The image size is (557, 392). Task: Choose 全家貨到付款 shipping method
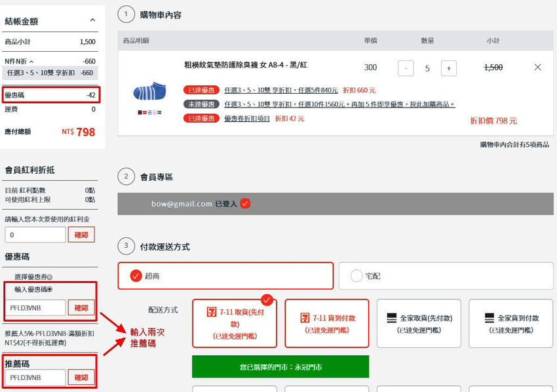(x=510, y=323)
